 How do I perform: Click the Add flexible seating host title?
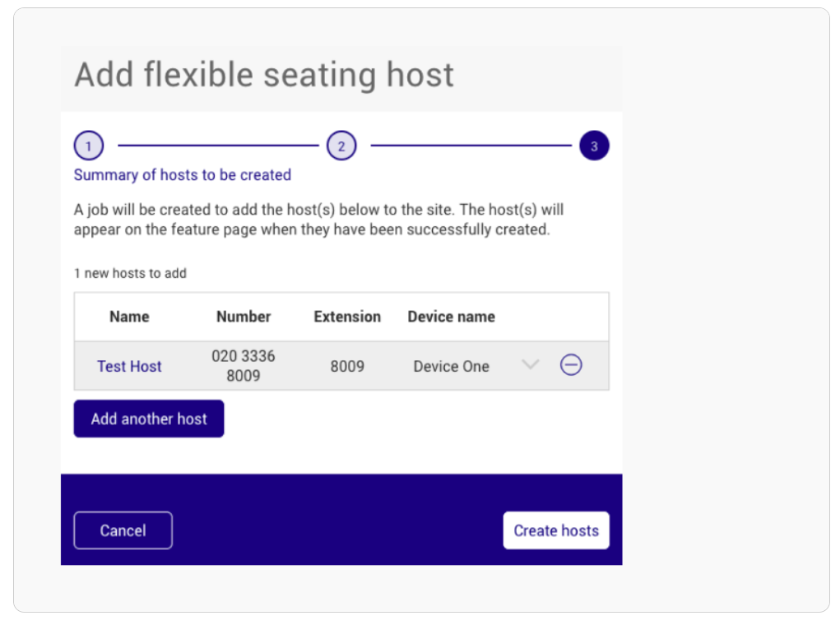[264, 75]
